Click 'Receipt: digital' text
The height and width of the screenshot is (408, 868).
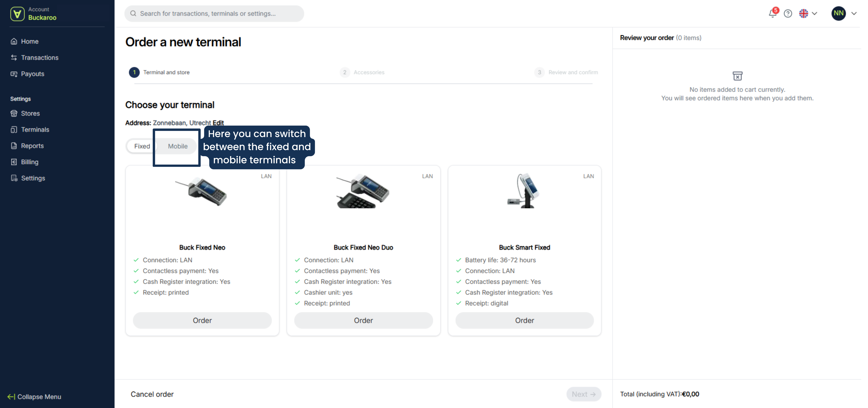(x=487, y=303)
